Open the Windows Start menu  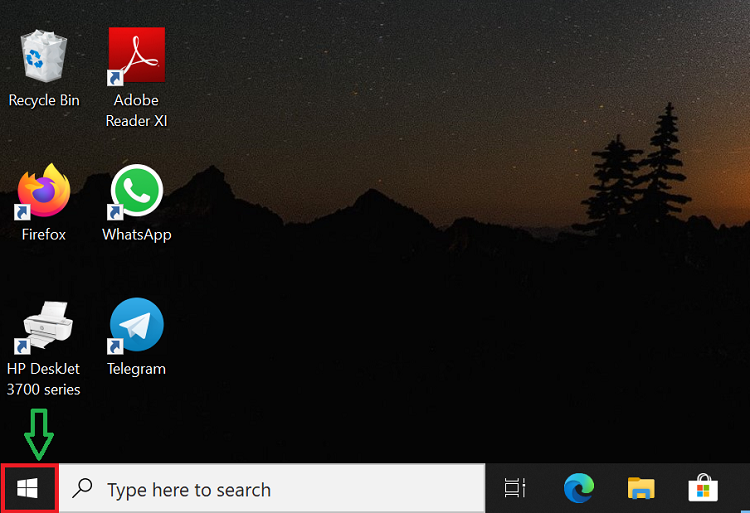[29, 489]
